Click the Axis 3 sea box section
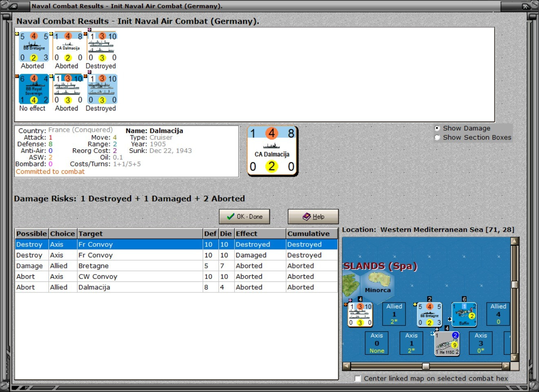 [x=481, y=343]
